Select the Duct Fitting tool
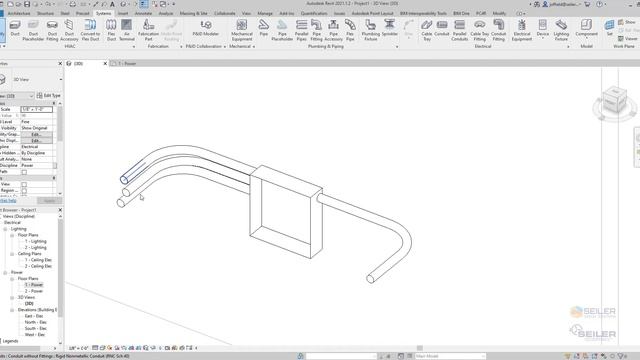This screenshot has width=640, height=360. [x=52, y=30]
